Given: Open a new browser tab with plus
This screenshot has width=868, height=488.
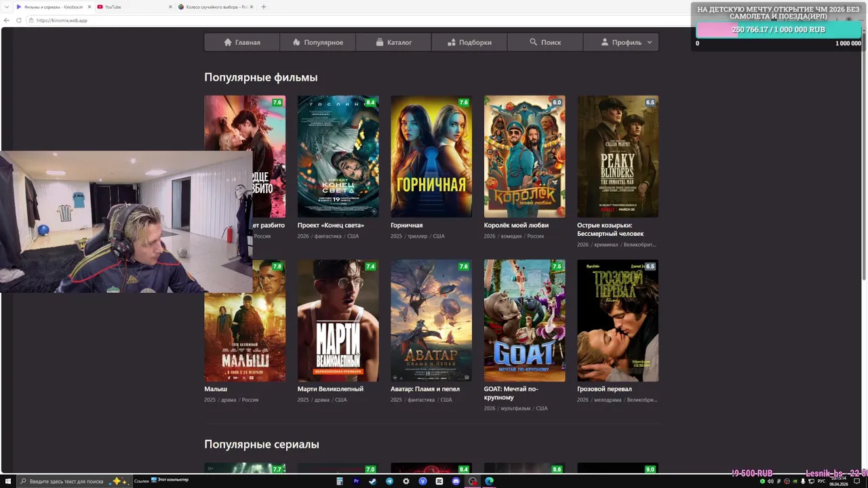Looking at the screenshot, I should [x=264, y=7].
